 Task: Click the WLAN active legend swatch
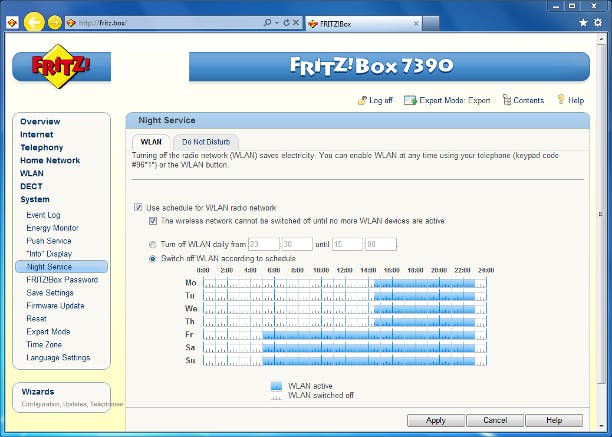tap(276, 386)
